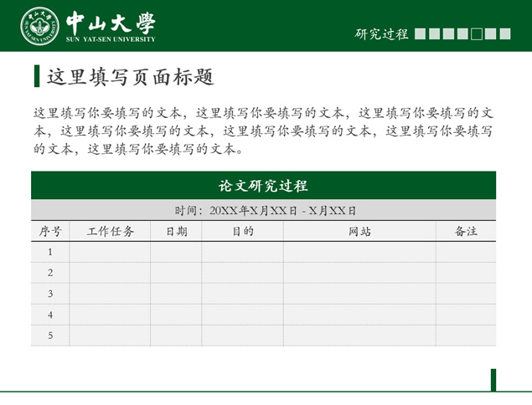Select the 工作任务 column header
This screenshot has width=532, height=405.
pos(111,232)
